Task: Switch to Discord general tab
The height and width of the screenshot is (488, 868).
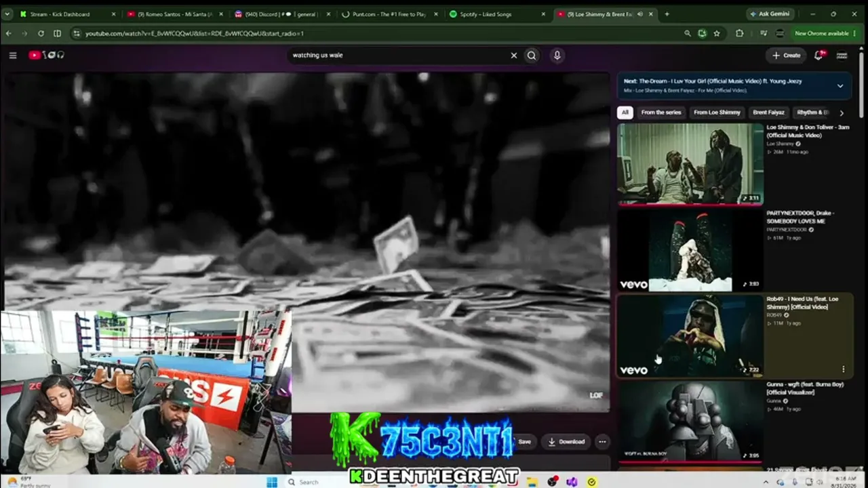Action: (278, 14)
